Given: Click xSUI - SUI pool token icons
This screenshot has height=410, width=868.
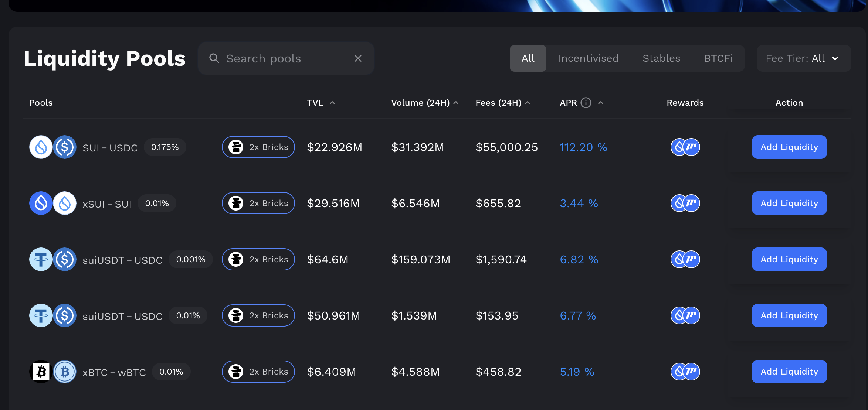Looking at the screenshot, I should (x=53, y=203).
